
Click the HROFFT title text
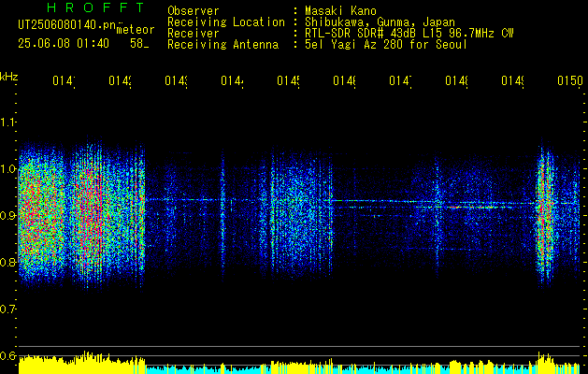(x=95, y=7)
